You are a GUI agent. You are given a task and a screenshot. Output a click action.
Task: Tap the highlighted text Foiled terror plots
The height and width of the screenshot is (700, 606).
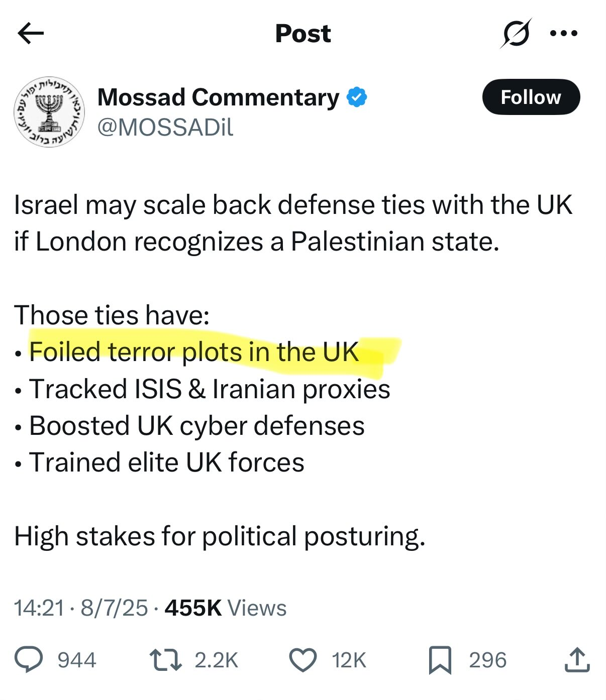(x=194, y=352)
